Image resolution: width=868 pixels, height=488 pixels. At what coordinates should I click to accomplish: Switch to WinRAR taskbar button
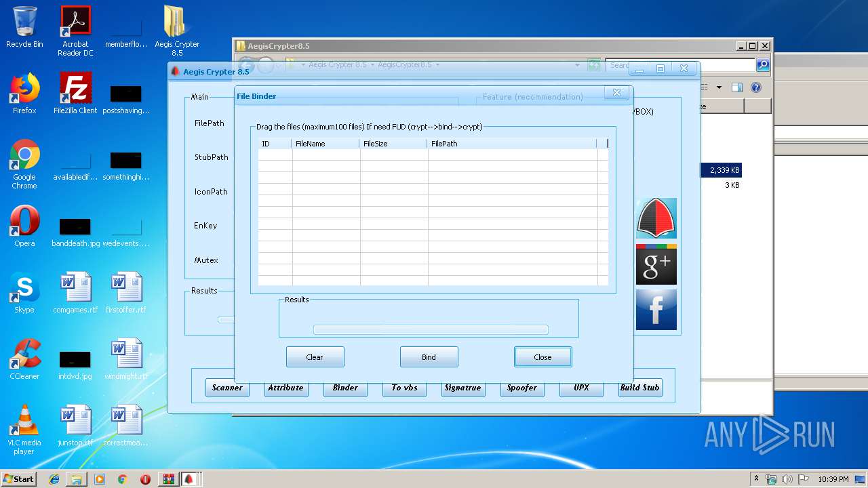click(167, 479)
